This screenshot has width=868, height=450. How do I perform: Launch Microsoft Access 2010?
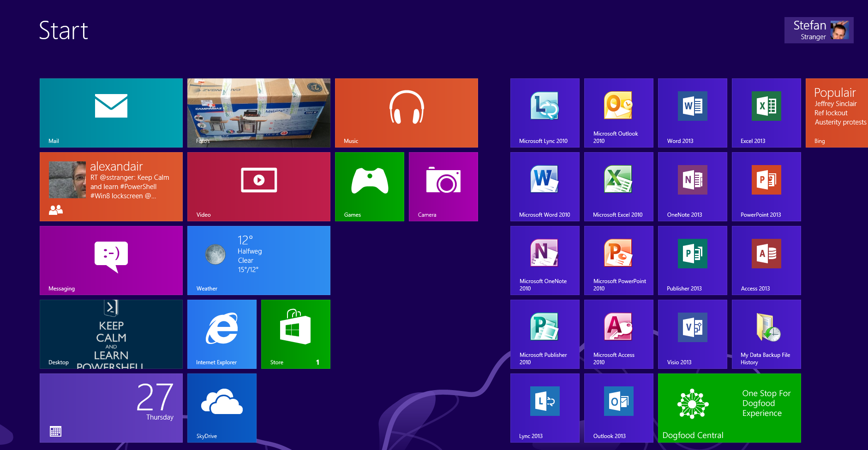[x=618, y=334]
